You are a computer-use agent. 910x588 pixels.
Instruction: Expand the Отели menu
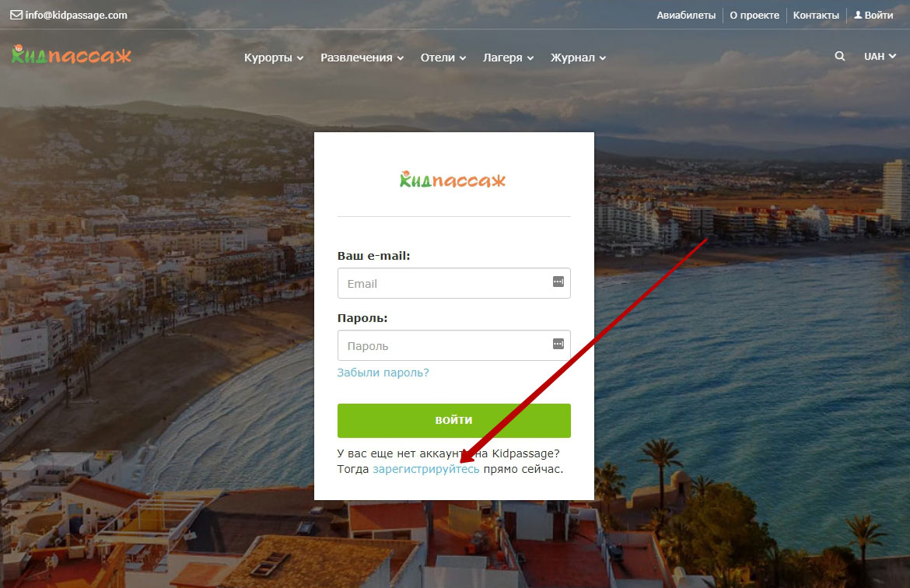[x=443, y=58]
